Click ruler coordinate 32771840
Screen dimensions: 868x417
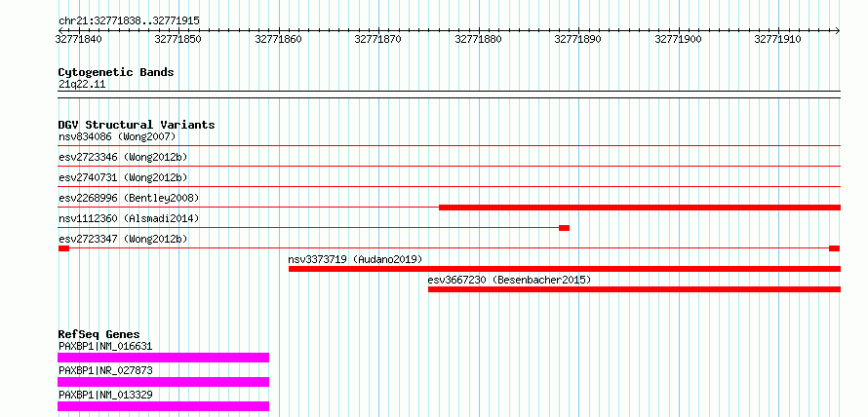click(x=79, y=40)
